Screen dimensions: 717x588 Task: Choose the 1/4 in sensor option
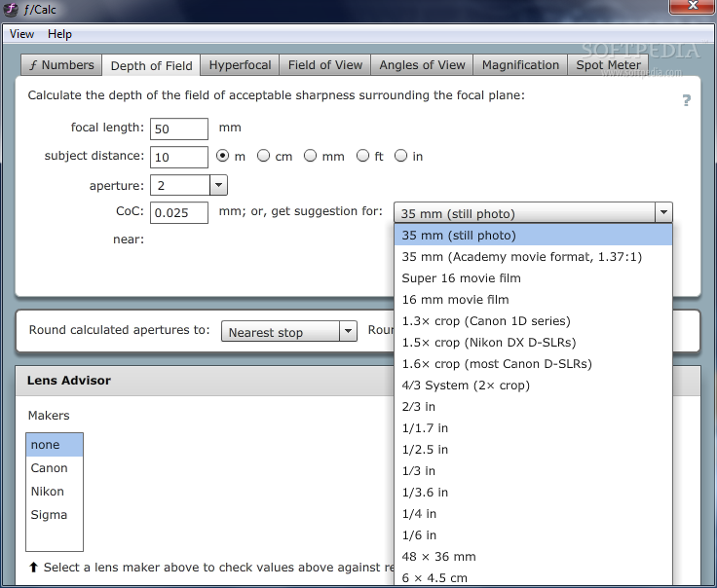(x=533, y=514)
